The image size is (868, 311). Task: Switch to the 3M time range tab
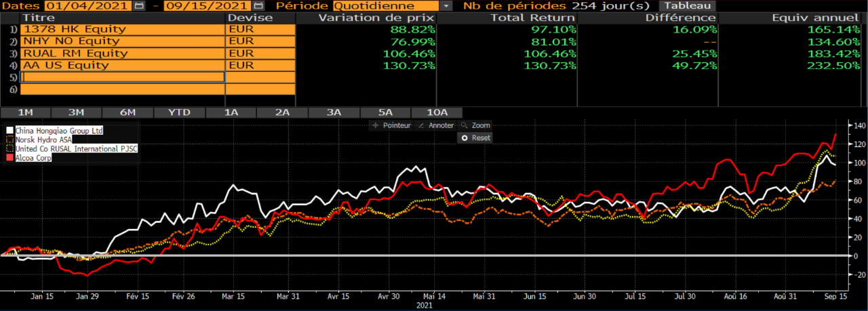click(x=77, y=112)
